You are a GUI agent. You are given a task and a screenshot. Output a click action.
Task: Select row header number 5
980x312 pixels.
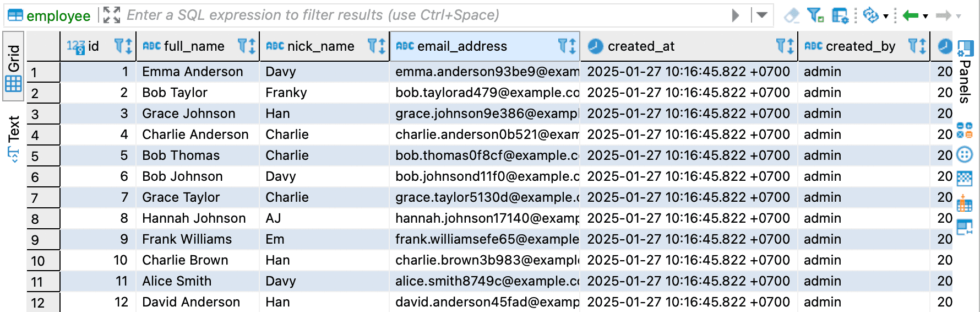coord(43,155)
